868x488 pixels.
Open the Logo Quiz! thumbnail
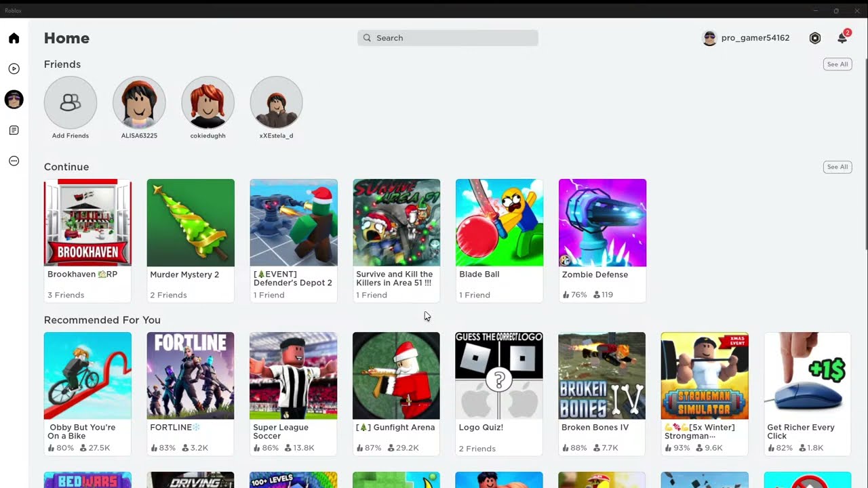499,375
